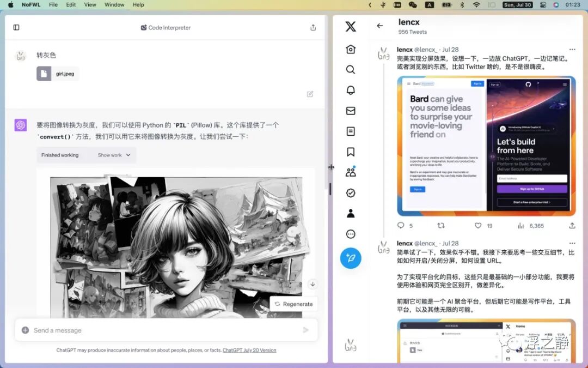Open the girl.jpeg attachment
This screenshot has width=588, height=368.
pyautogui.click(x=58, y=74)
